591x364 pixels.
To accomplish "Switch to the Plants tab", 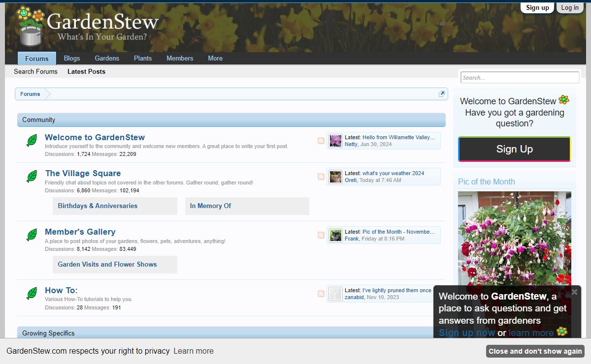I will pos(143,58).
